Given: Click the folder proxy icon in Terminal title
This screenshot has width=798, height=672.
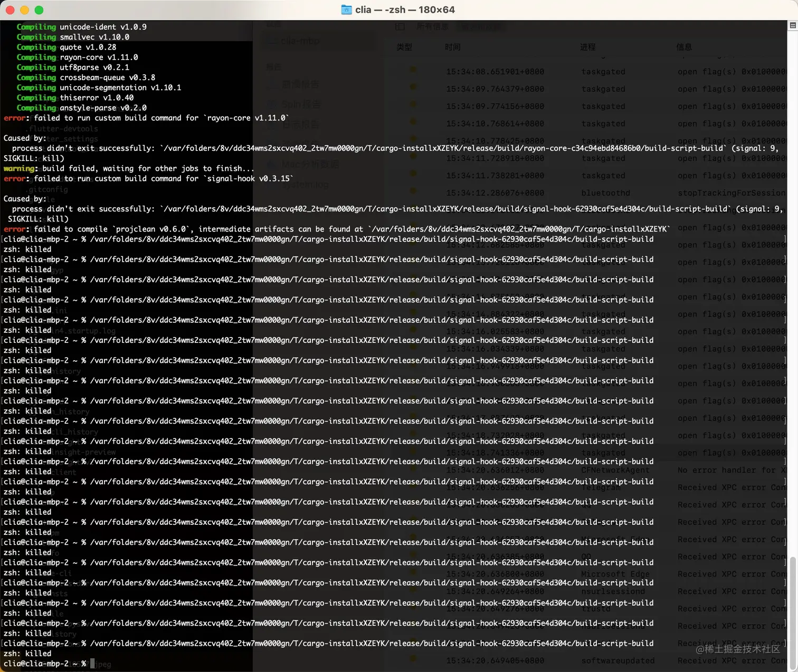Looking at the screenshot, I should tap(346, 9).
